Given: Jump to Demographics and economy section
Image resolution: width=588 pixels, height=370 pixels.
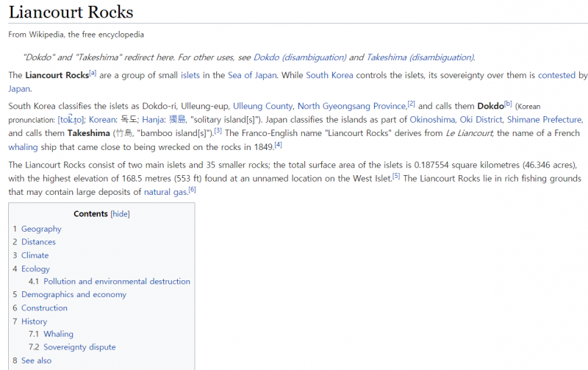Looking at the screenshot, I should pyautogui.click(x=73, y=295).
